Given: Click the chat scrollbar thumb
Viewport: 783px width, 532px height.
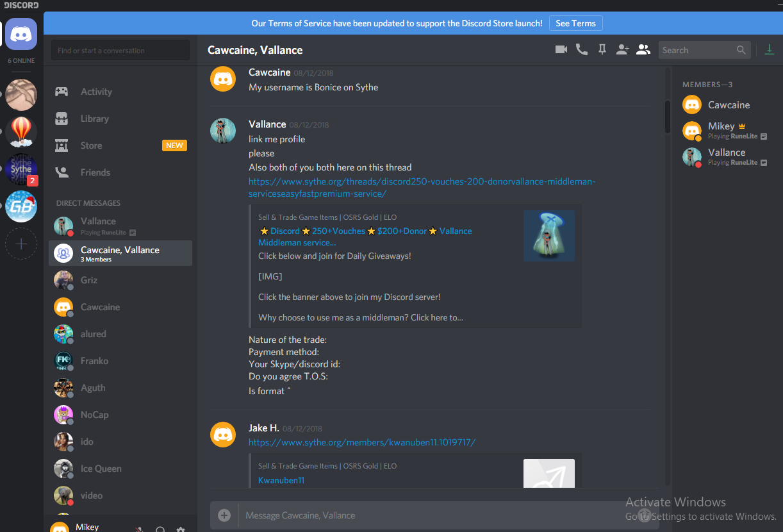Looking at the screenshot, I should pyautogui.click(x=668, y=116).
